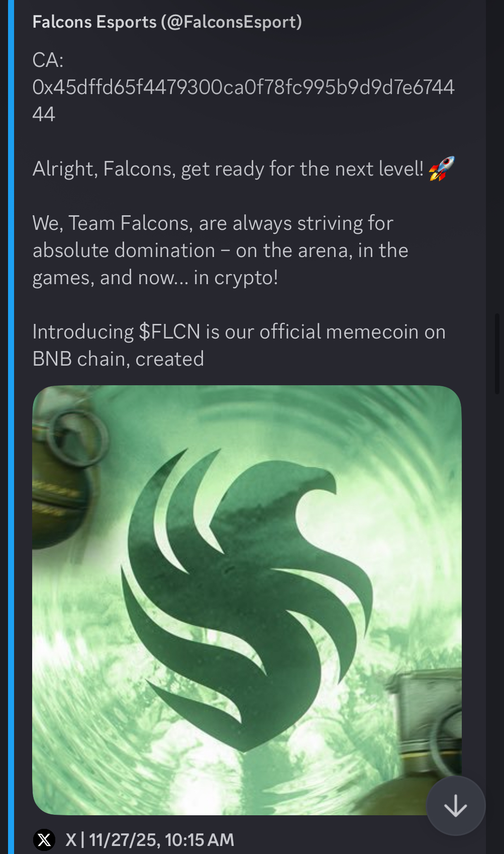Select the contract address starting 0x45dffd65

pos(244,101)
